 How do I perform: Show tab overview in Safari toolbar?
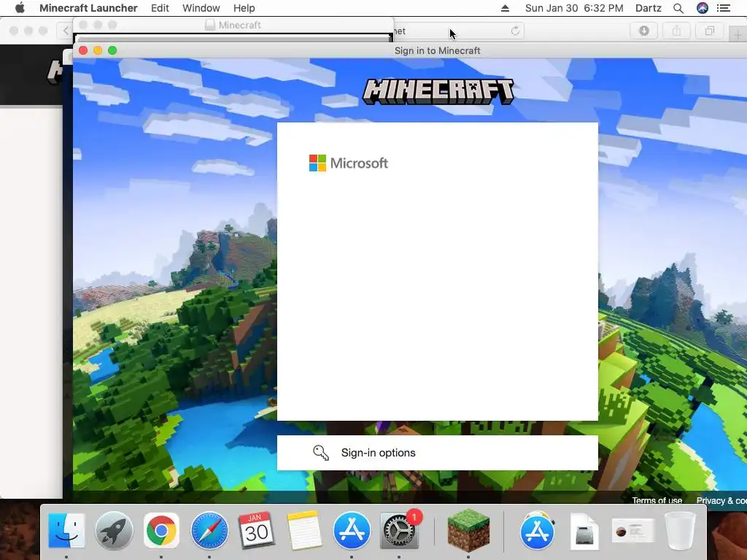coord(709,31)
